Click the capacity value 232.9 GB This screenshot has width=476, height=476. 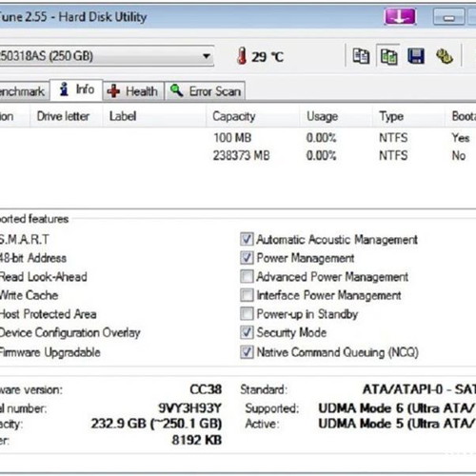click(156, 424)
